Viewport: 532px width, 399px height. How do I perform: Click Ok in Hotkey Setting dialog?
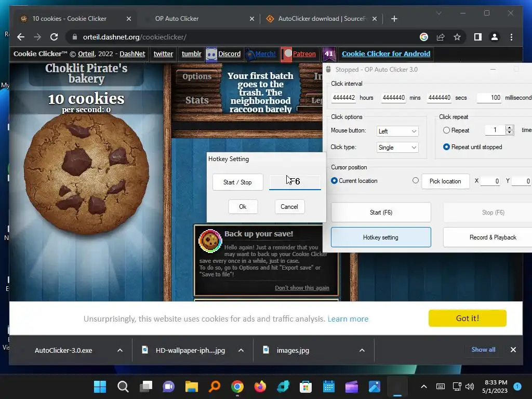243,207
